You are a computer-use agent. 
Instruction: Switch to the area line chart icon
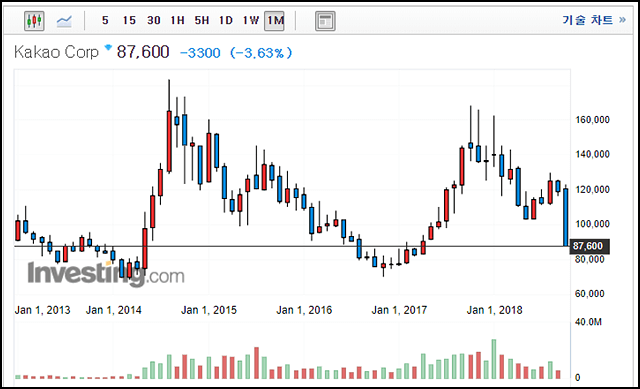[64, 21]
